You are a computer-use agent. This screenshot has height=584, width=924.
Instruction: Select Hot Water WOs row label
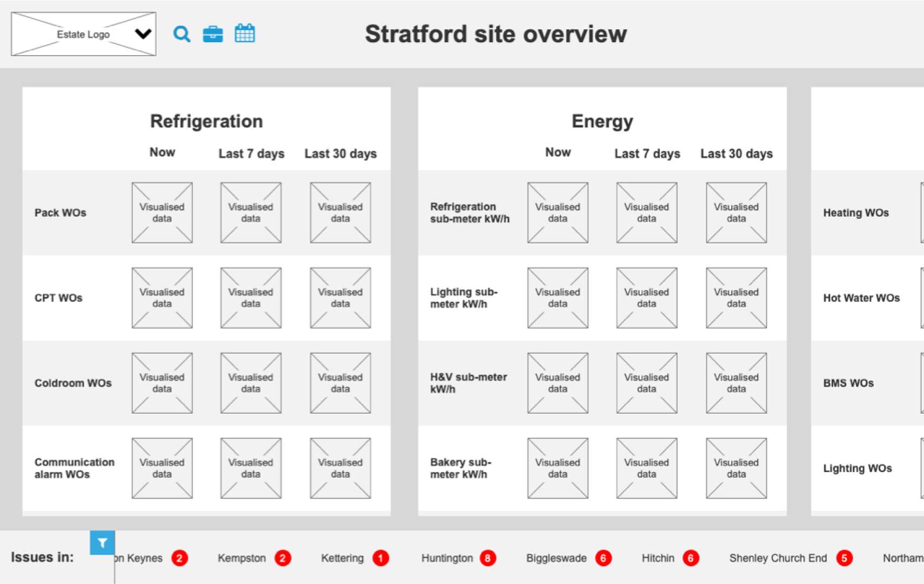(x=861, y=298)
